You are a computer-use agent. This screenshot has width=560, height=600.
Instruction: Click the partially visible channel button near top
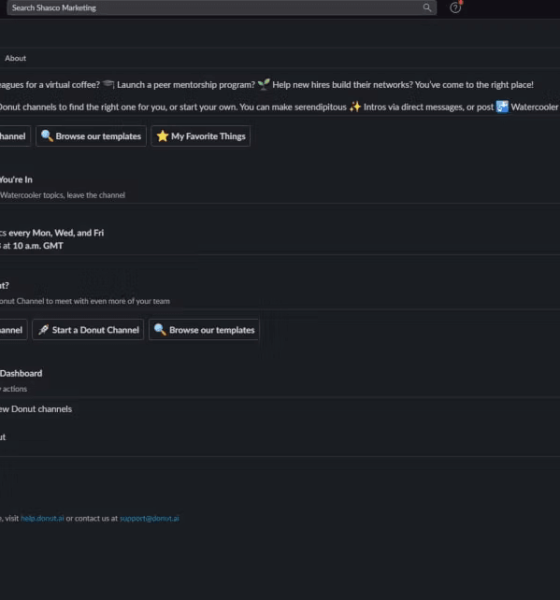14,136
